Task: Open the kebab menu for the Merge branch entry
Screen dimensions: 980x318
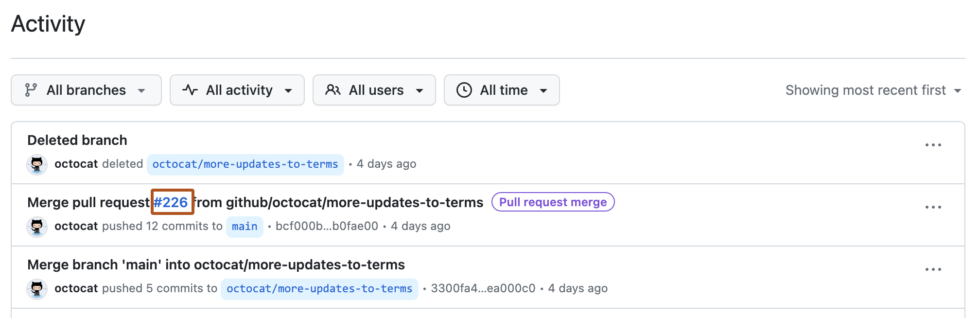Action: (x=934, y=268)
